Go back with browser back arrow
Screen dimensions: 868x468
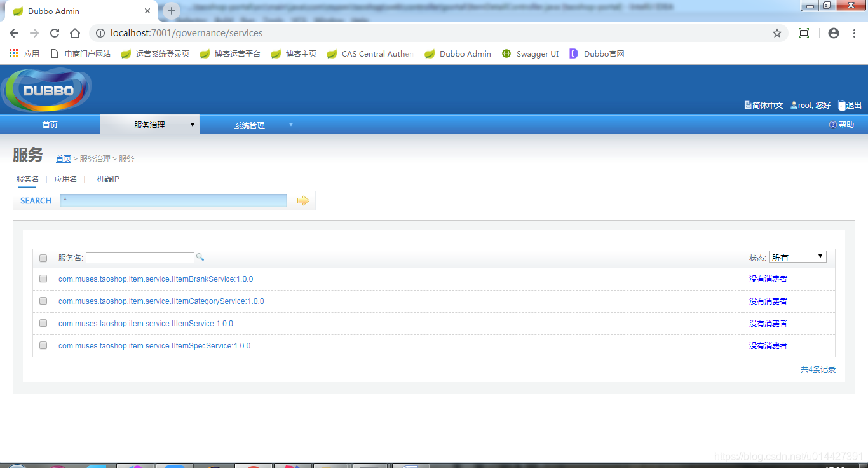click(x=14, y=33)
